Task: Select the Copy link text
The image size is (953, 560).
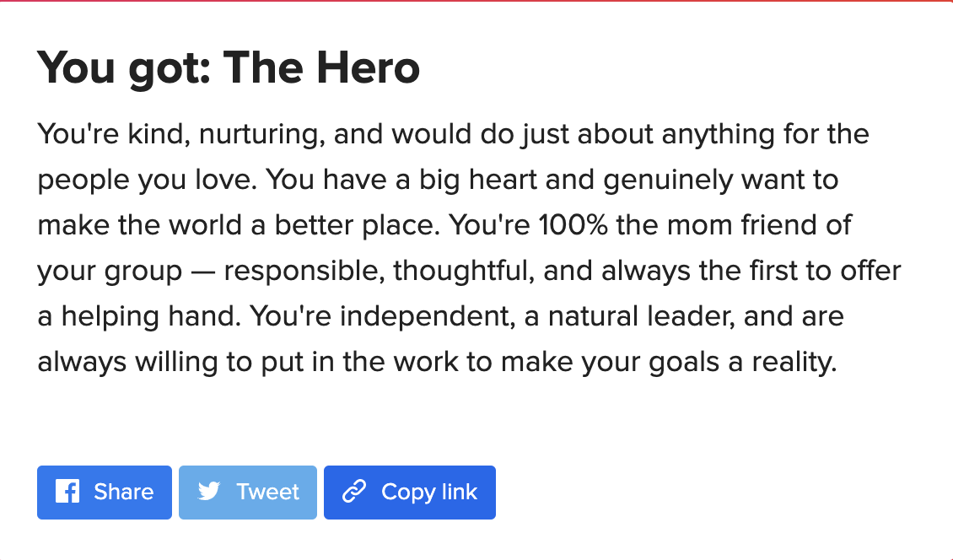Action: click(429, 493)
